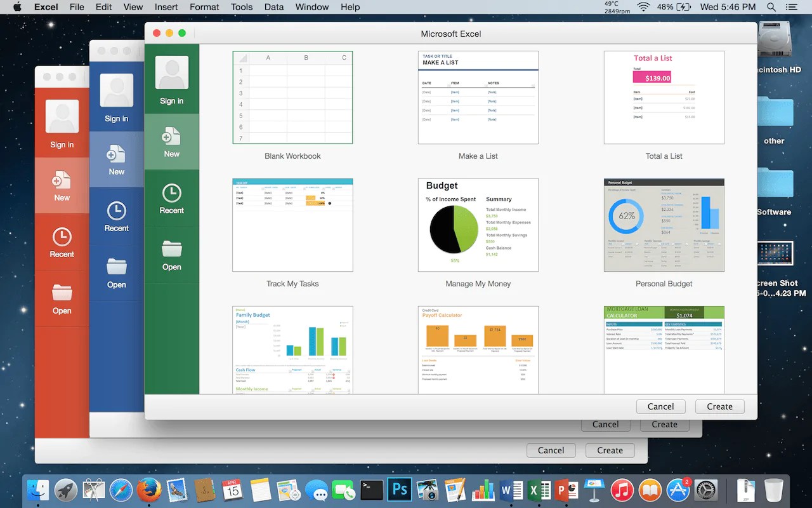
Task: Open the Apple menu
Action: (17, 7)
